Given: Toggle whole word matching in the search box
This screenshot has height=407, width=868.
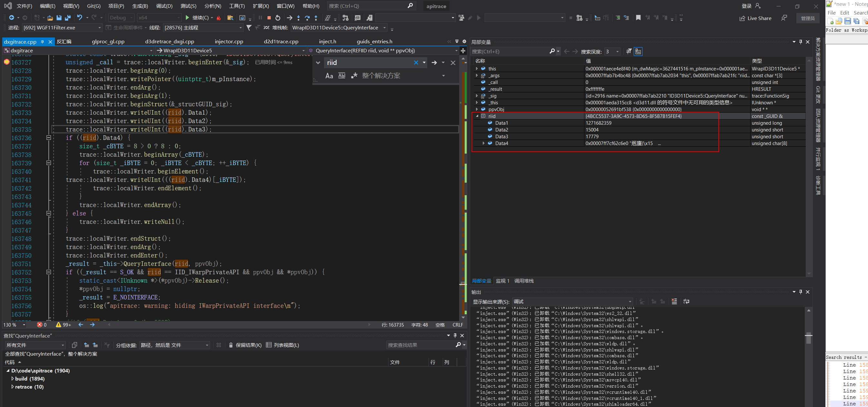Looking at the screenshot, I should coord(342,76).
